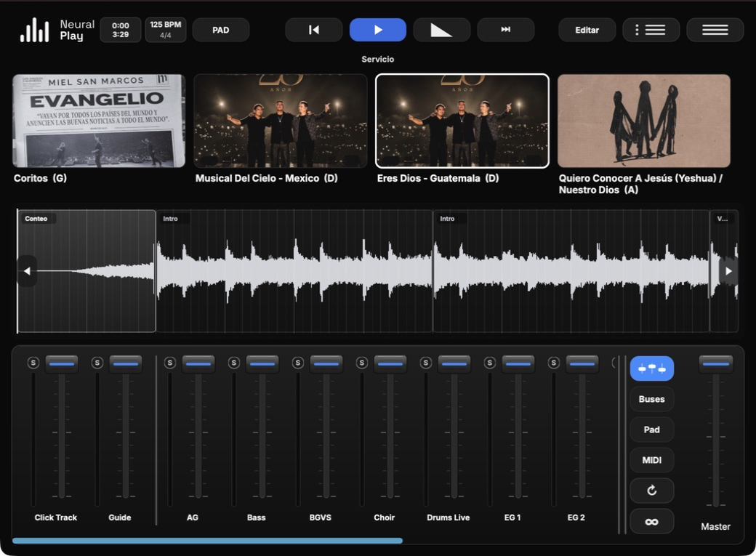Solo the AG channel

click(x=169, y=363)
